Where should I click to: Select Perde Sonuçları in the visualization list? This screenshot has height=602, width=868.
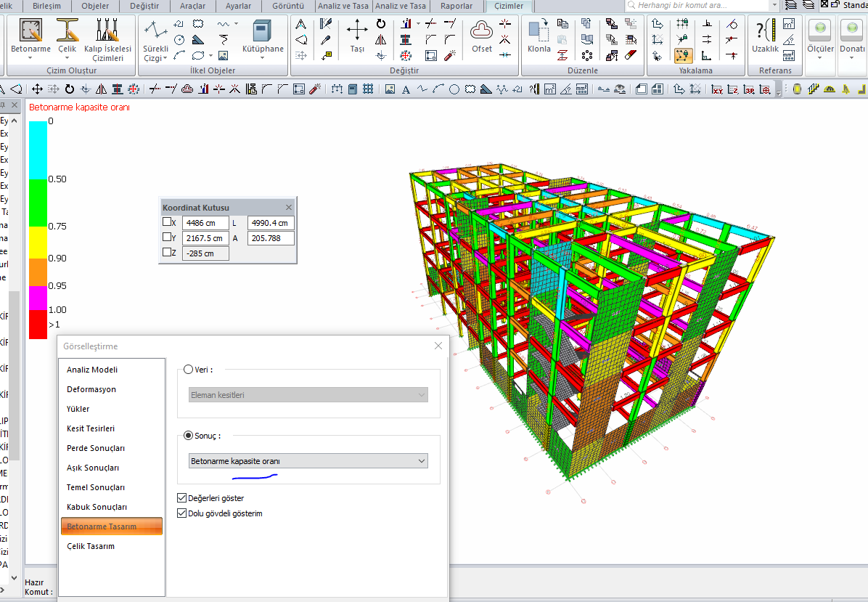pos(96,448)
